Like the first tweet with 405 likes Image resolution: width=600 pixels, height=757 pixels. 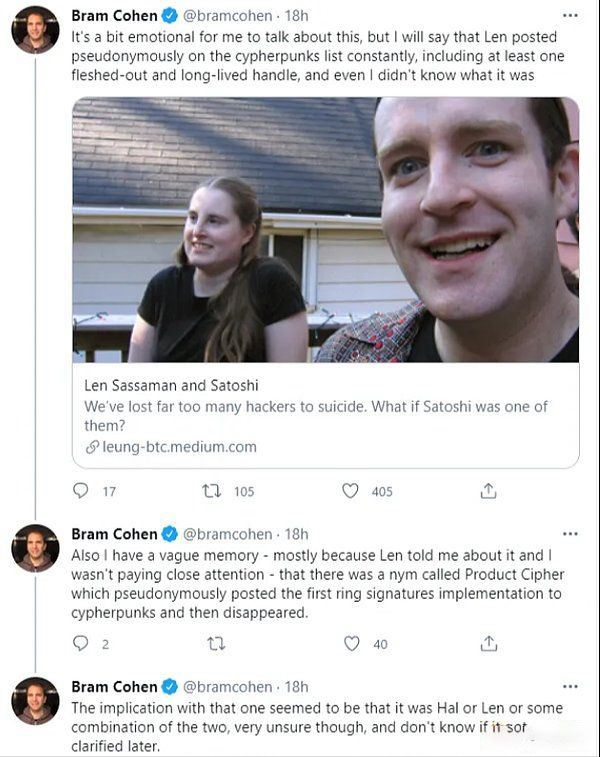coord(351,491)
